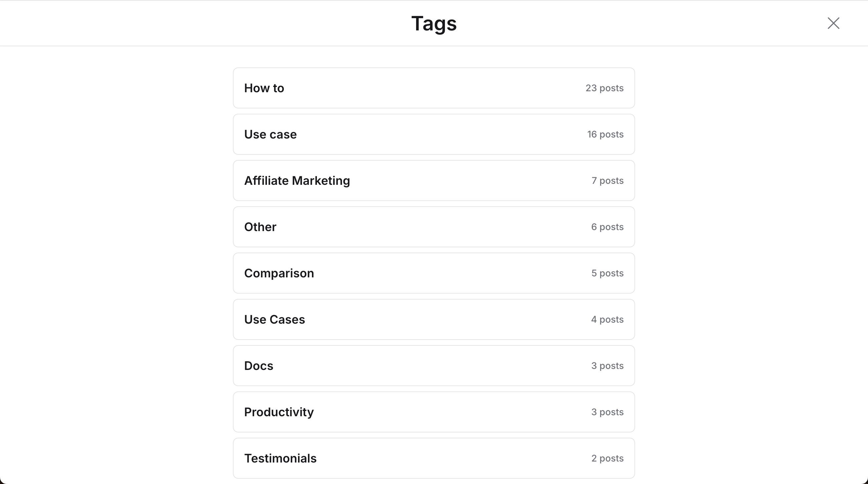Click the 16 posts count label
Viewport: 868px width, 484px height.
(x=605, y=134)
